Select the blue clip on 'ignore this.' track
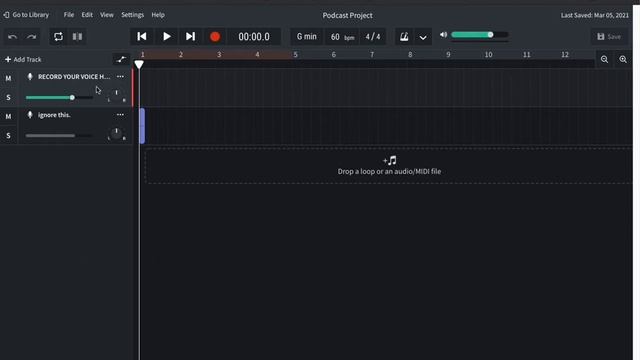Viewport: 640px width, 360px height. (x=142, y=126)
